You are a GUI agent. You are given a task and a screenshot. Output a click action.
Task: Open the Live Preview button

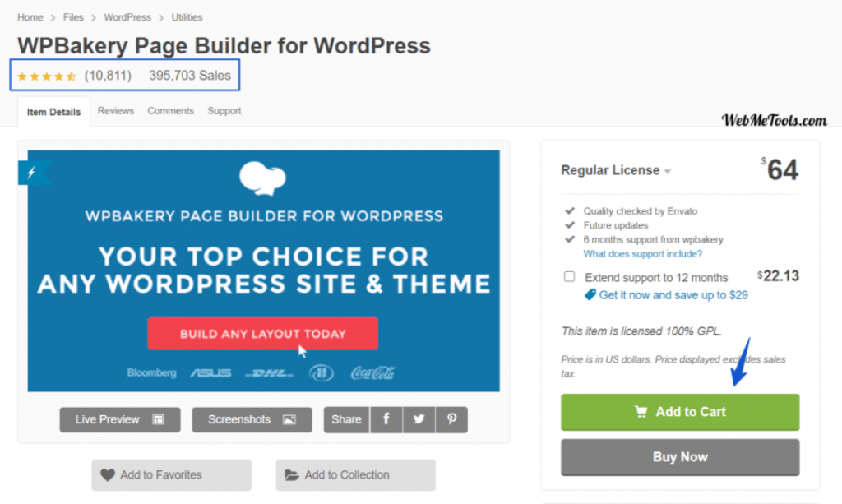(120, 420)
